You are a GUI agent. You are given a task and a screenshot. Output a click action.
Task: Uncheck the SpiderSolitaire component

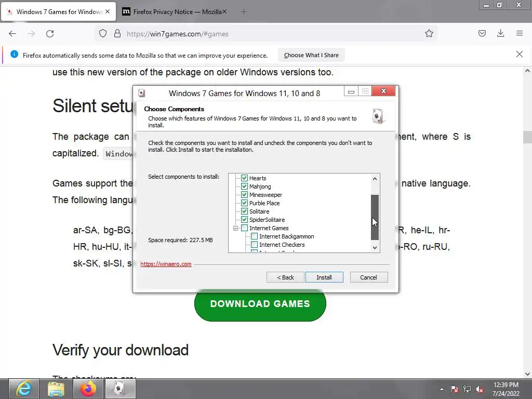[x=244, y=220]
